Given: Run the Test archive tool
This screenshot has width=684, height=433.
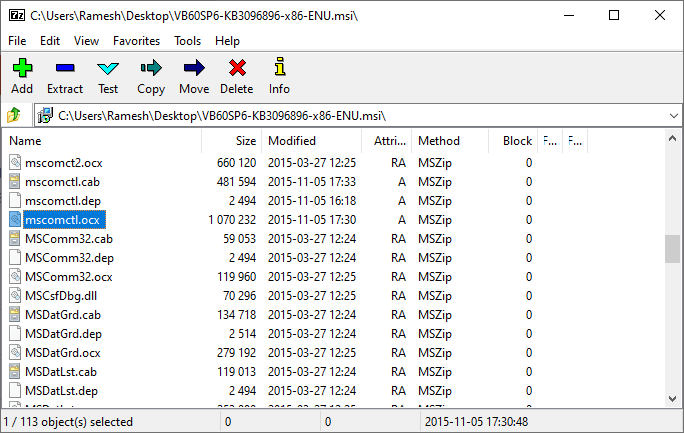Looking at the screenshot, I should pyautogui.click(x=108, y=68).
